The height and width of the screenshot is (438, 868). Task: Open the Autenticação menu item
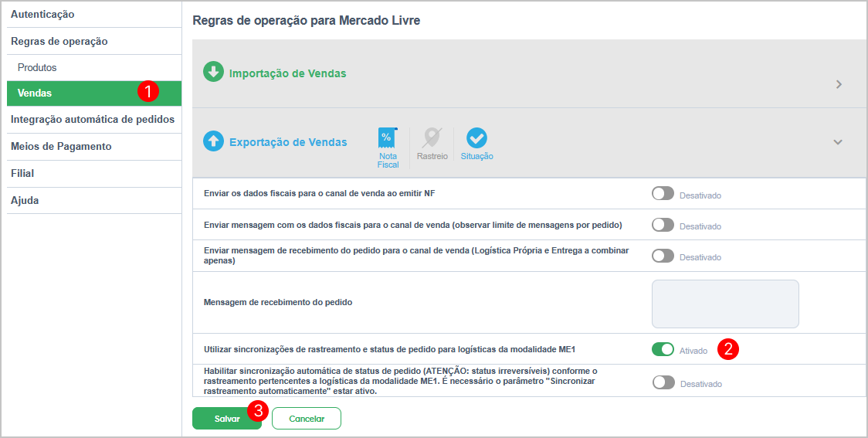click(94, 15)
